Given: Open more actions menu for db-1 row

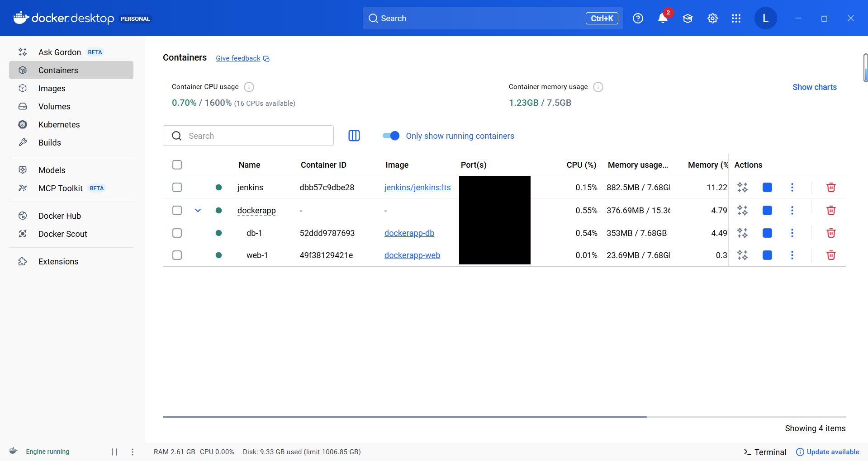Looking at the screenshot, I should [792, 233].
